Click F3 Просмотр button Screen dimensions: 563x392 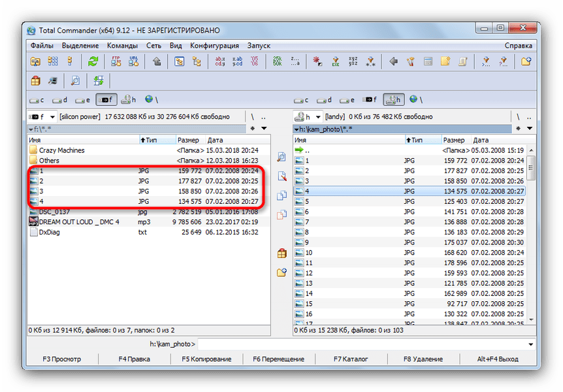coord(62,359)
